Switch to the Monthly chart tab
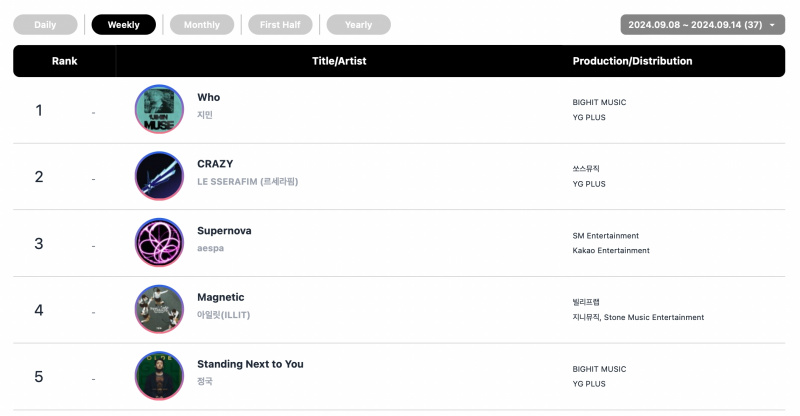Viewport: 800px width, 416px height. coord(202,25)
